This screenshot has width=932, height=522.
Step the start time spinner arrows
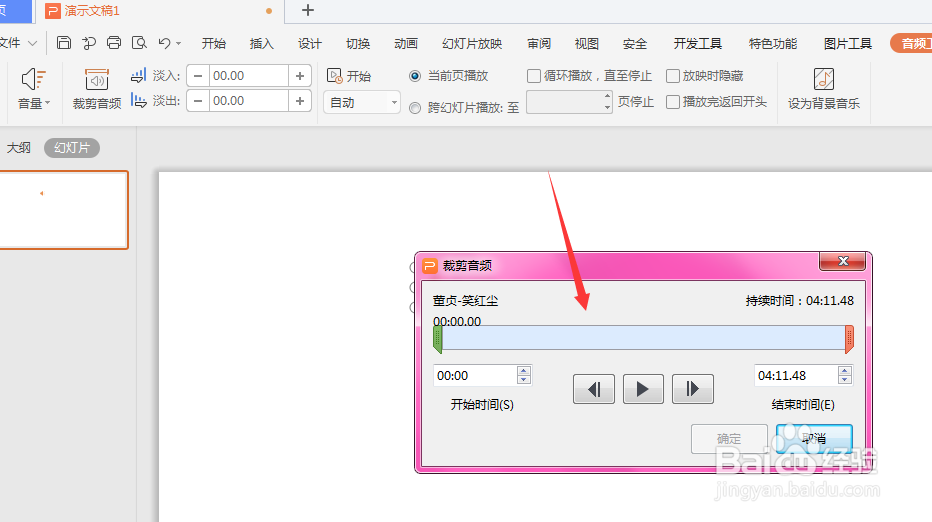[524, 375]
